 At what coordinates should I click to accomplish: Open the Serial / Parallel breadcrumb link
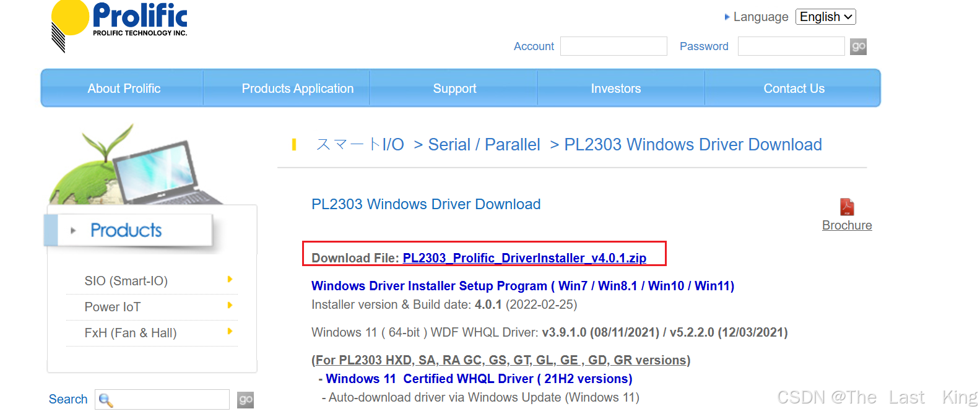click(x=484, y=145)
